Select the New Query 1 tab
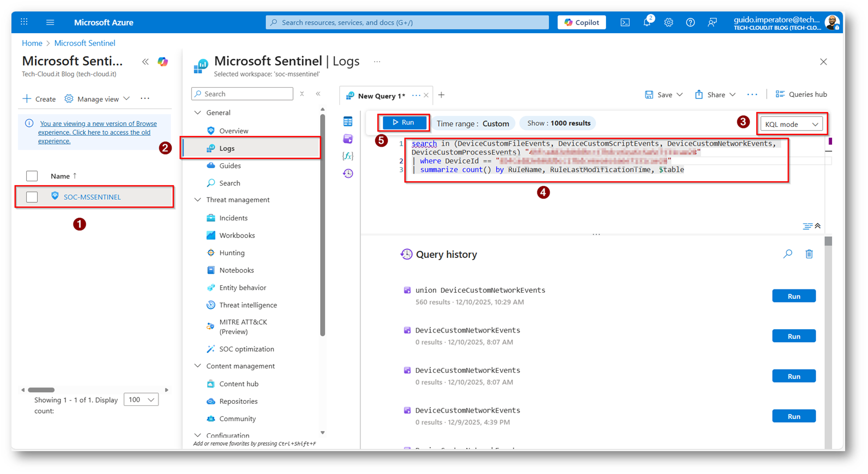 pyautogui.click(x=381, y=96)
